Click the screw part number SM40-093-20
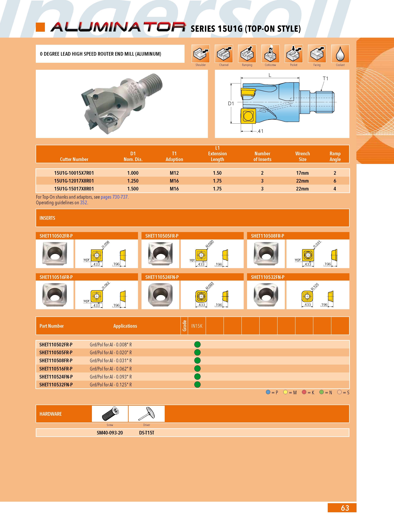 [x=110, y=433]
